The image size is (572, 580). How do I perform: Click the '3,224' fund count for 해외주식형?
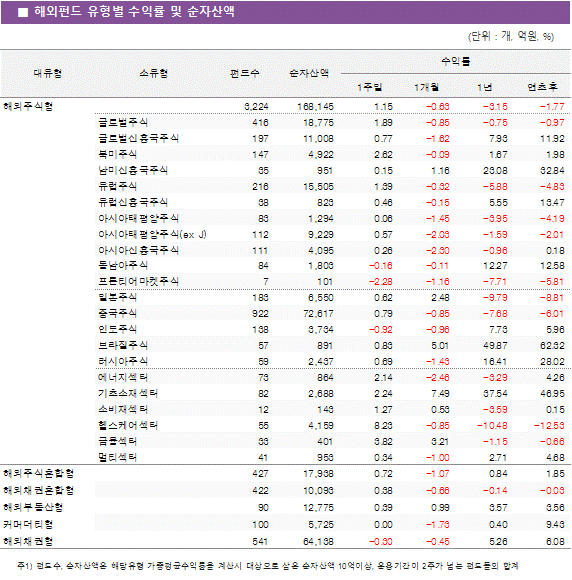(x=256, y=107)
